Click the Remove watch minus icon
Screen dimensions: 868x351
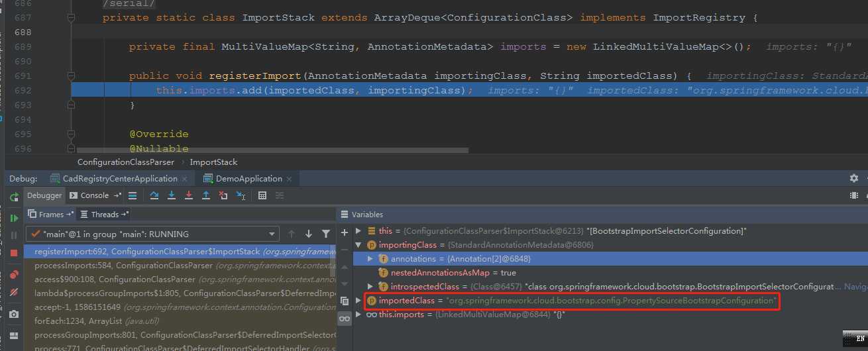point(344,249)
